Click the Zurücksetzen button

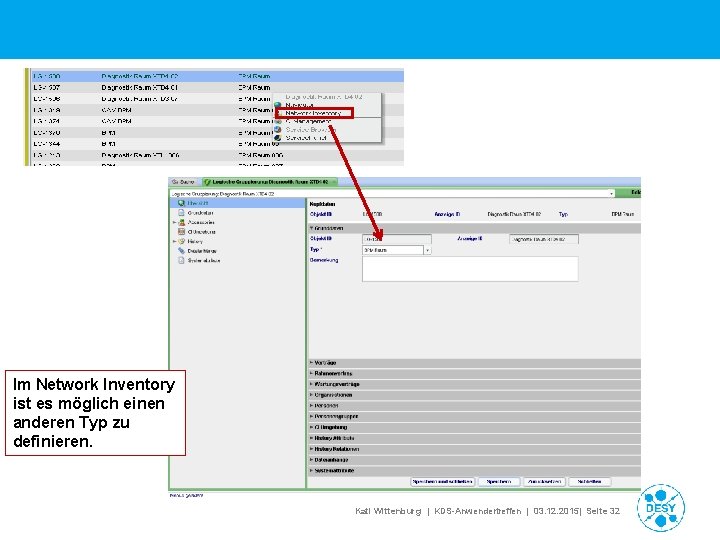point(544,482)
